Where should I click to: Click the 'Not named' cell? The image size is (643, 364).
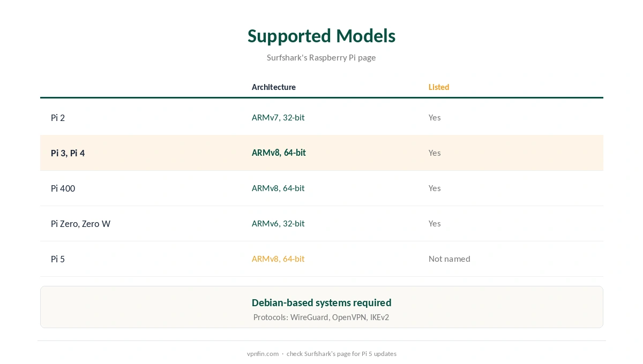tap(450, 259)
